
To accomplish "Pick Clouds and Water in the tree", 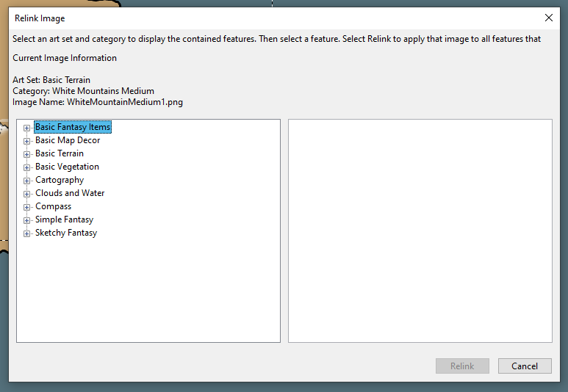I will point(70,193).
